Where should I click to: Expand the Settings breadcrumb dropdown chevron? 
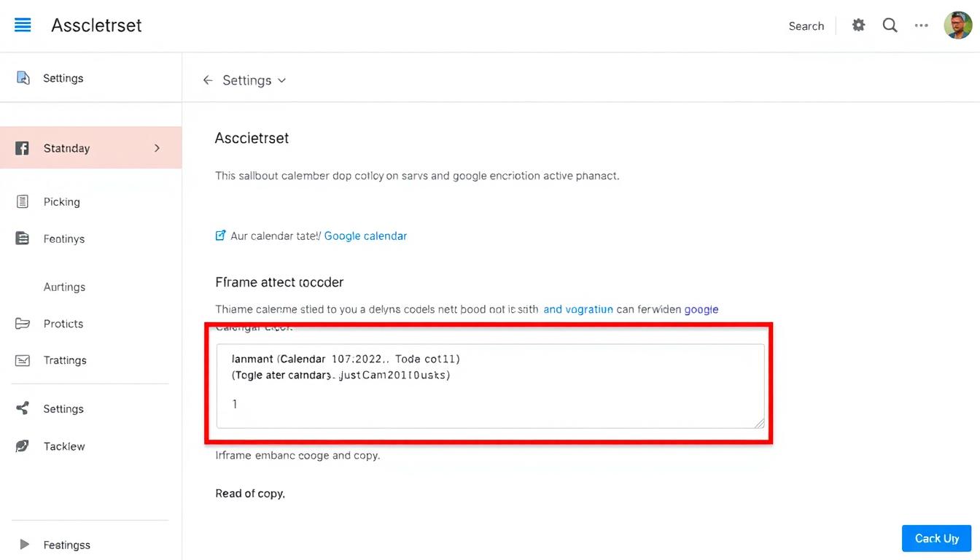282,80
